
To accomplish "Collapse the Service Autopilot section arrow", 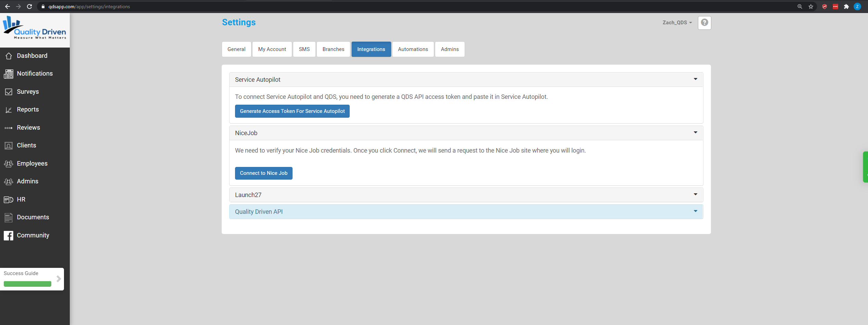I will [x=696, y=79].
